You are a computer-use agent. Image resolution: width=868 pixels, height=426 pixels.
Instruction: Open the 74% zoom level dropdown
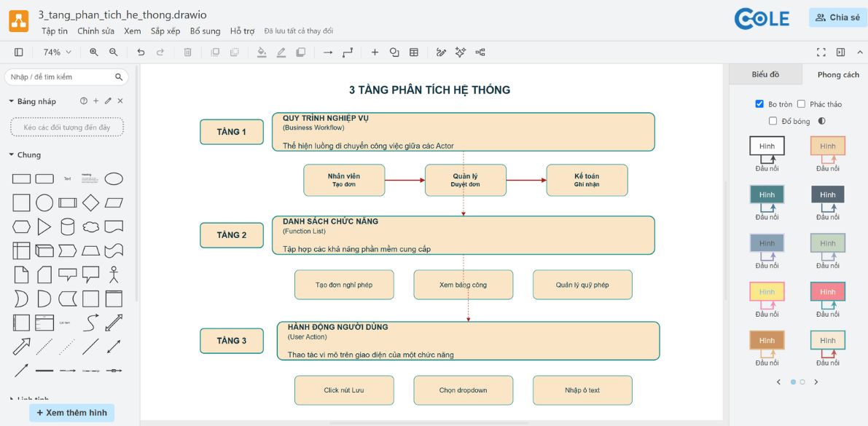58,52
